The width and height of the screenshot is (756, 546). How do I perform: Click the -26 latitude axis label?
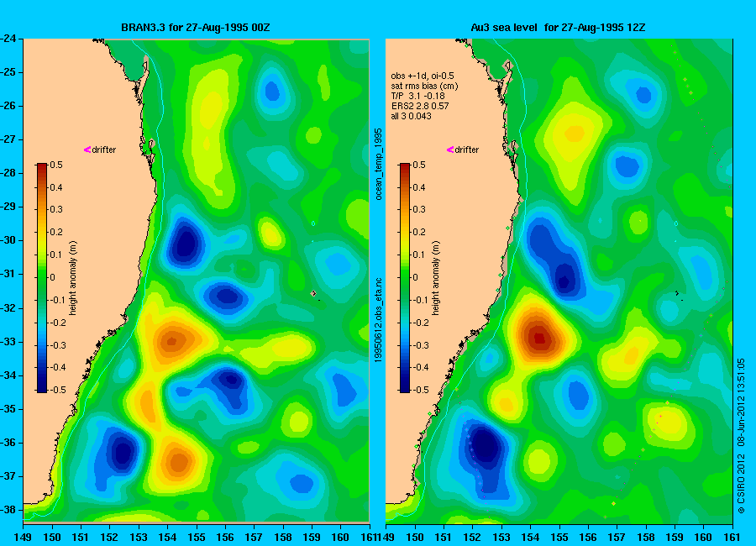[8, 106]
